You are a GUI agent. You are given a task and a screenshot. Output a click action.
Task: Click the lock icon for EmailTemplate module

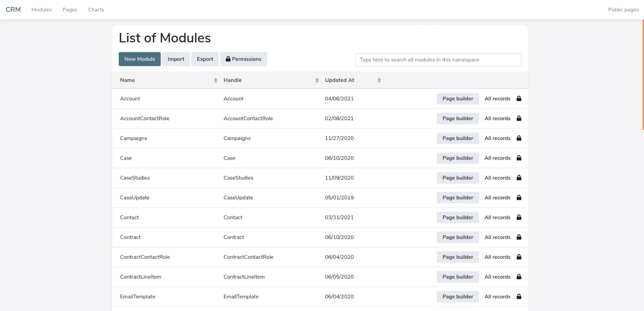(519, 297)
